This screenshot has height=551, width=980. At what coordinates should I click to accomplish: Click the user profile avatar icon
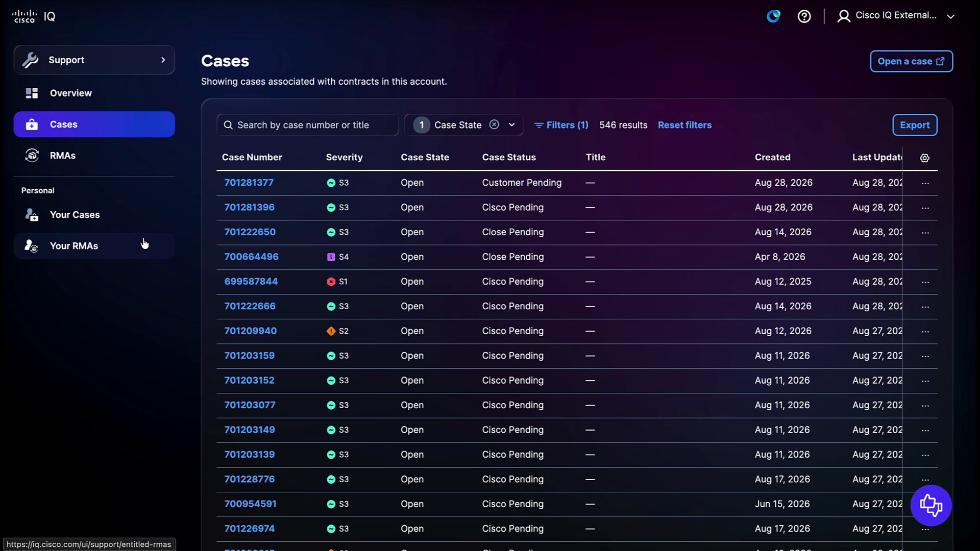[844, 16]
